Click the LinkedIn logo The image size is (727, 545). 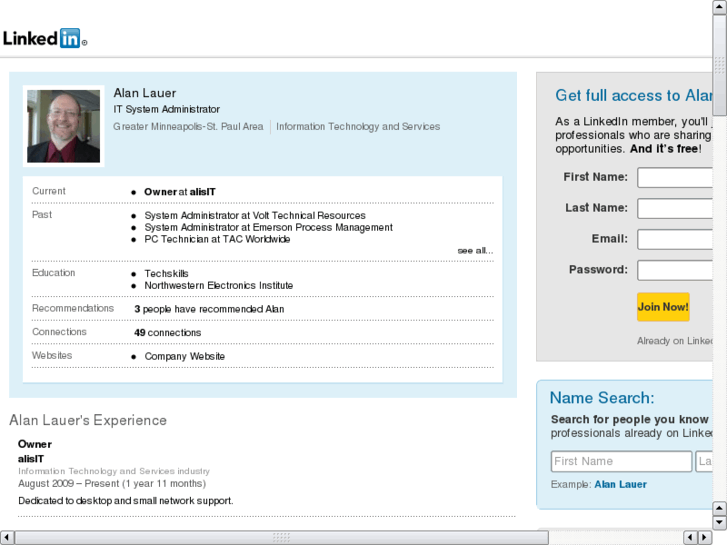(45, 38)
